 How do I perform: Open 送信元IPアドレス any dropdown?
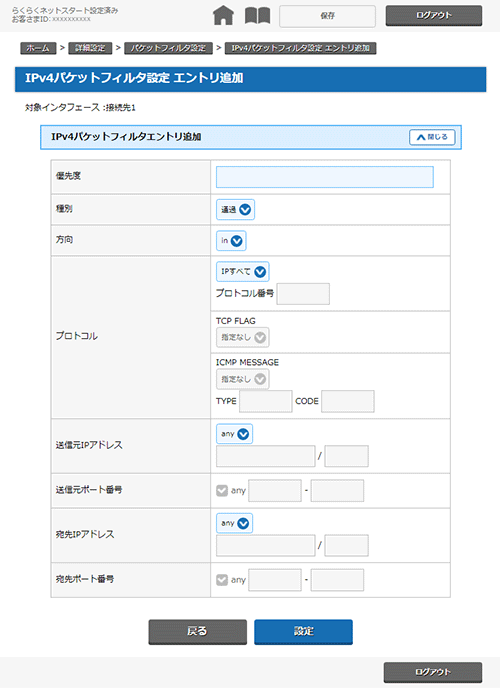(234, 434)
